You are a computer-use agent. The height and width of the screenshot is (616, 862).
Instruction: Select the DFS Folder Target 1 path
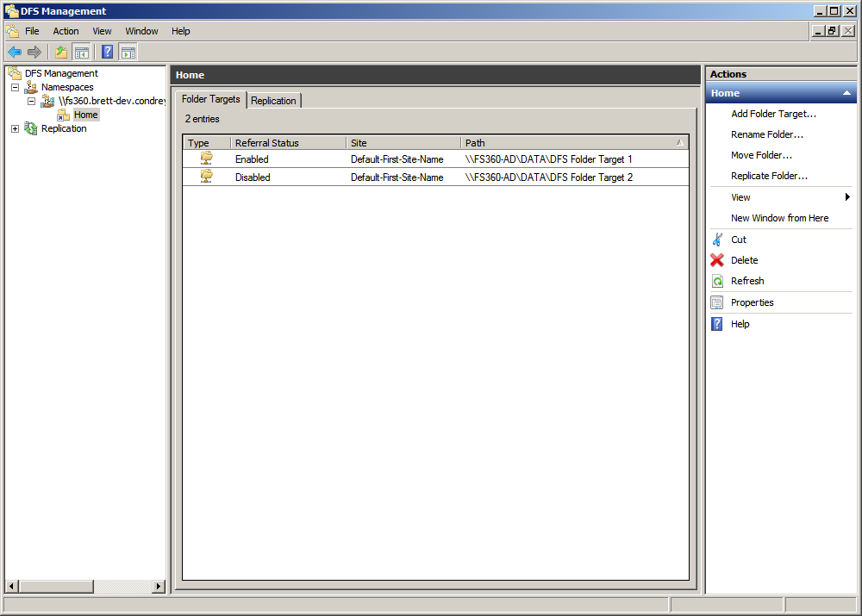pyautogui.click(x=548, y=159)
